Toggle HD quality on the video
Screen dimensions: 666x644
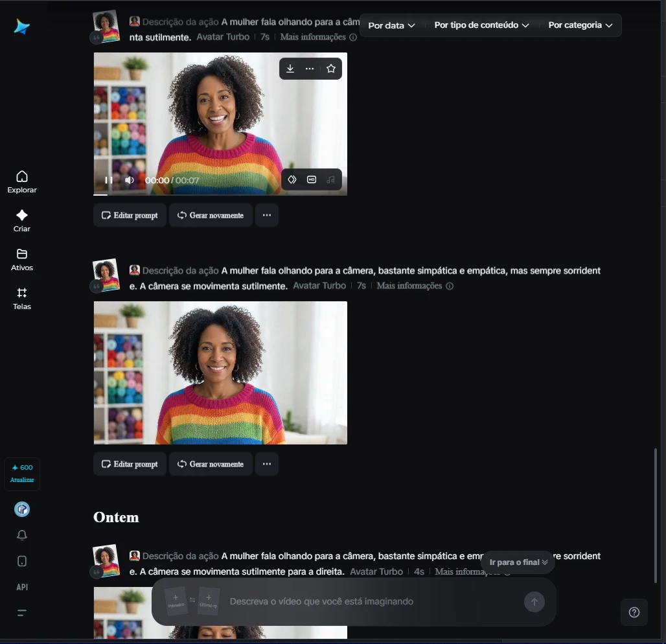tap(312, 179)
